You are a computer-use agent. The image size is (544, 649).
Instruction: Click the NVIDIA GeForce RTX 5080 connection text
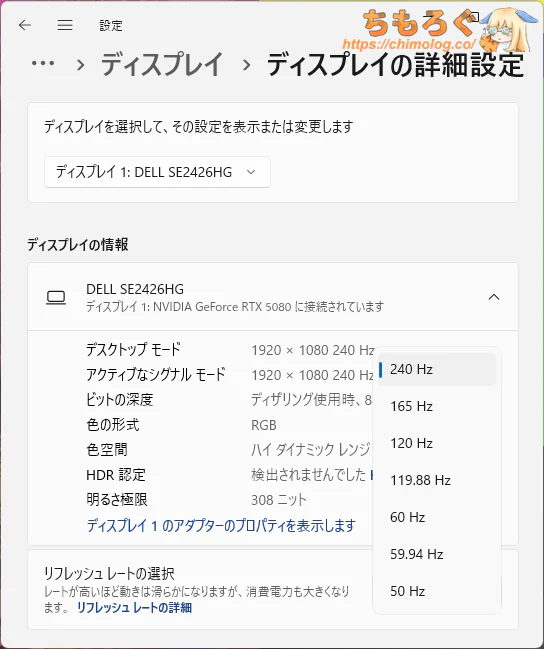point(235,307)
